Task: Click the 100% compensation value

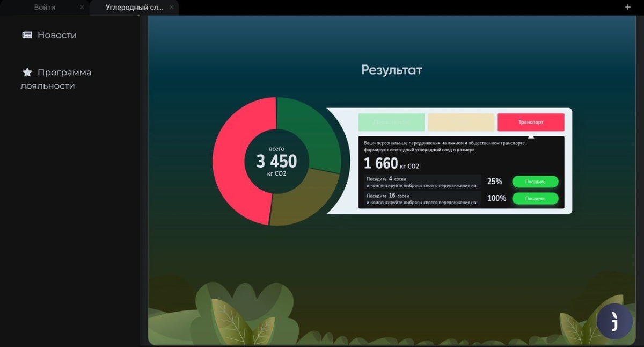Action: point(496,198)
